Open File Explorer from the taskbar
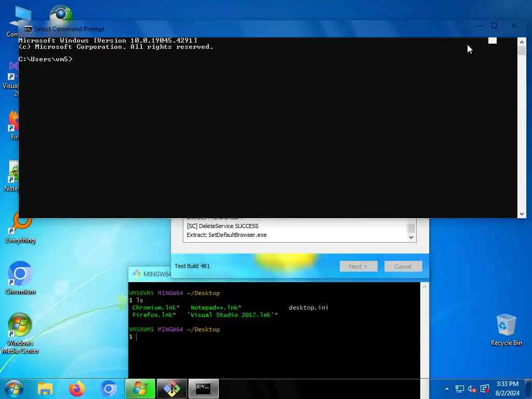Screen dimensions: 532x399 (45, 389)
